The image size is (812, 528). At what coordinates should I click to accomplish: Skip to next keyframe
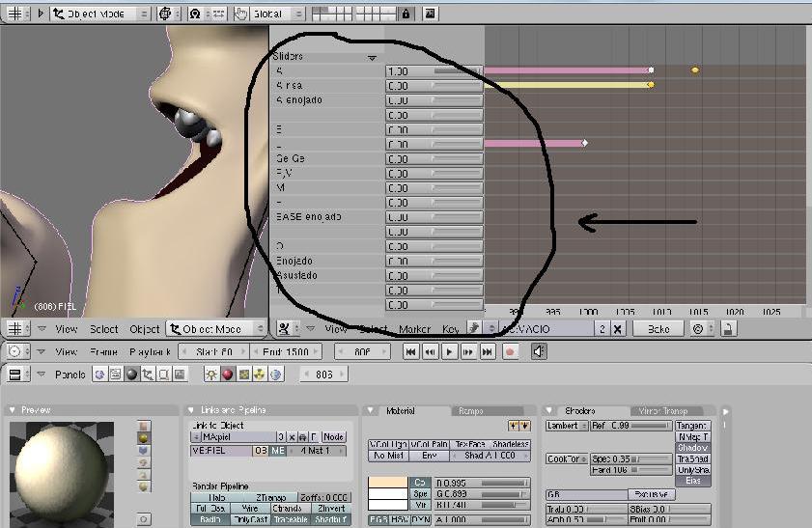click(x=468, y=352)
